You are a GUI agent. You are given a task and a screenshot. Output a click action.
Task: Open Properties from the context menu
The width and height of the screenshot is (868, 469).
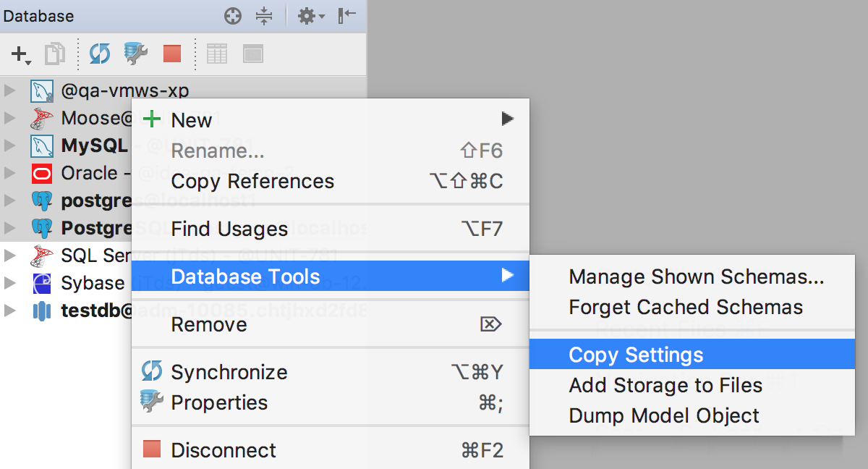(330, 402)
